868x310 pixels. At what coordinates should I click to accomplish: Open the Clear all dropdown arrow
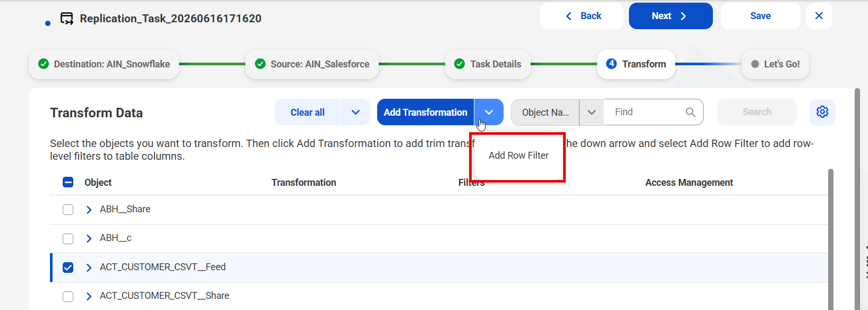pos(355,112)
